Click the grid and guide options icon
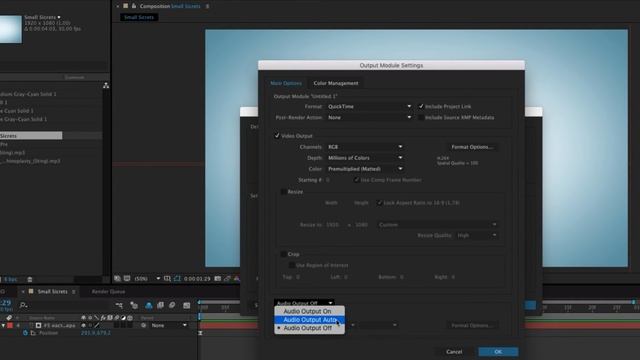 coord(167,279)
